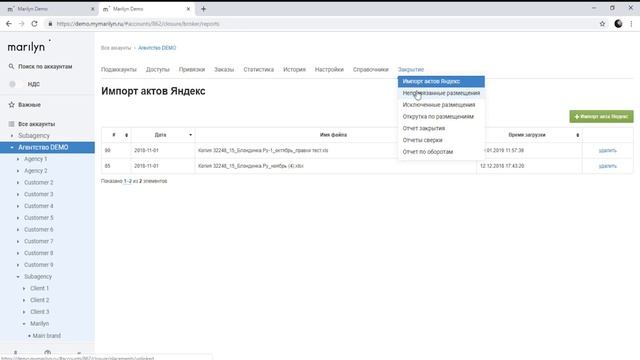Open Все аккаунты in sidebar
Image resolution: width=640 pixels, height=360 pixels.
click(x=36, y=124)
